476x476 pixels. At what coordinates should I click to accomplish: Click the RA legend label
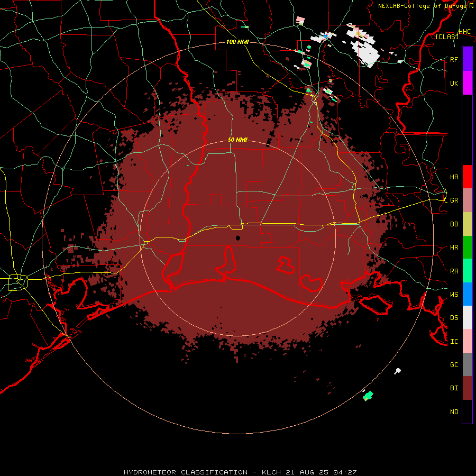pos(454,271)
